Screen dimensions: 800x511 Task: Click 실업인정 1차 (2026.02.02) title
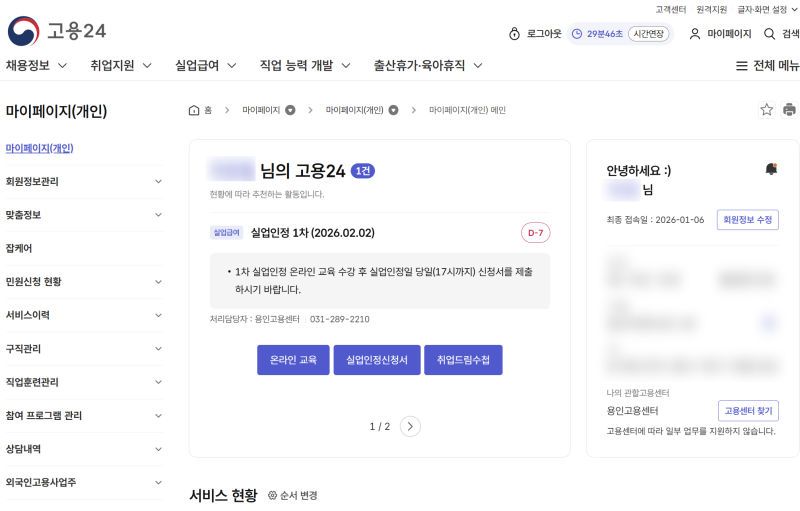pos(313,233)
